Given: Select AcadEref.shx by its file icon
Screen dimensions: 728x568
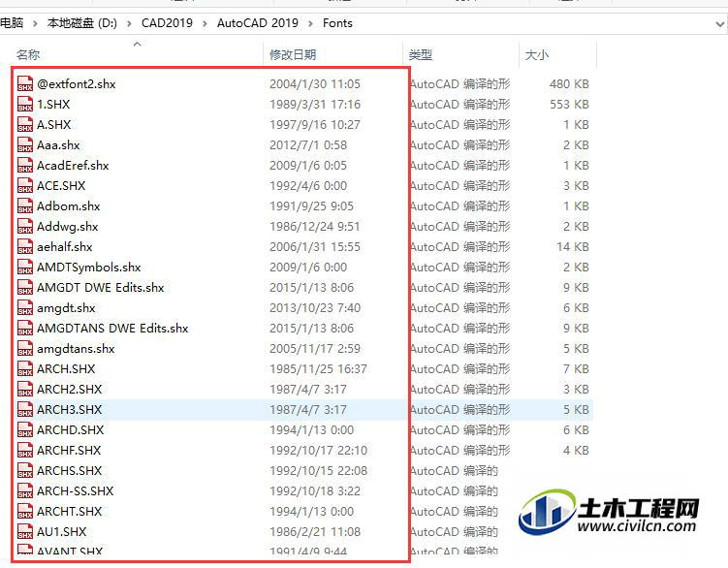Looking at the screenshot, I should point(25,166).
